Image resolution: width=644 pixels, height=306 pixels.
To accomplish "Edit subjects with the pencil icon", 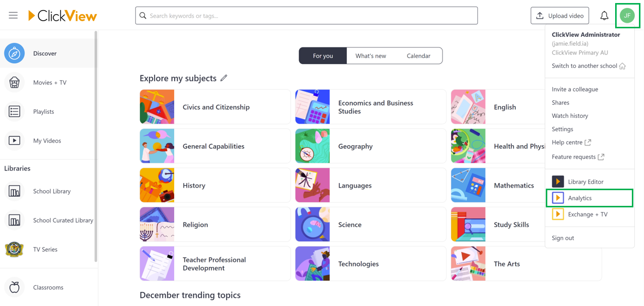I will click(x=224, y=78).
